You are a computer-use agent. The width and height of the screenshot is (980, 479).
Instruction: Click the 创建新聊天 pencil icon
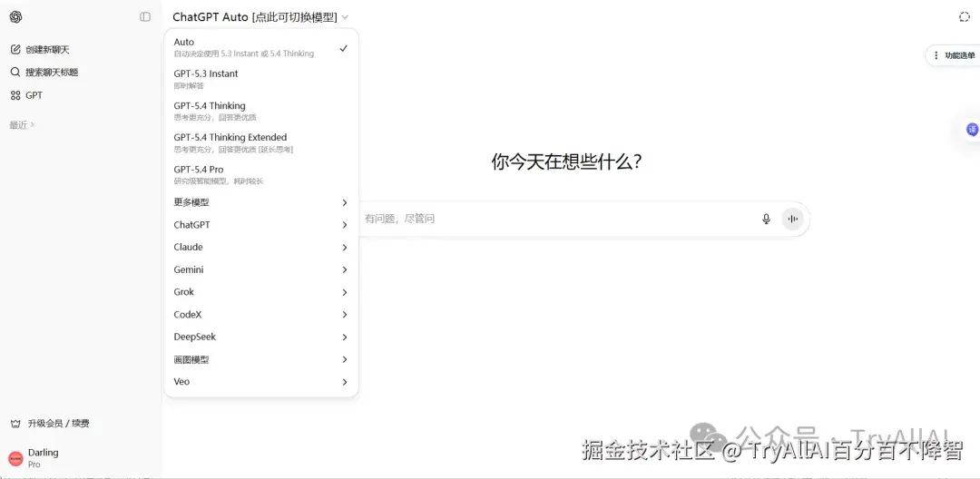coord(15,49)
